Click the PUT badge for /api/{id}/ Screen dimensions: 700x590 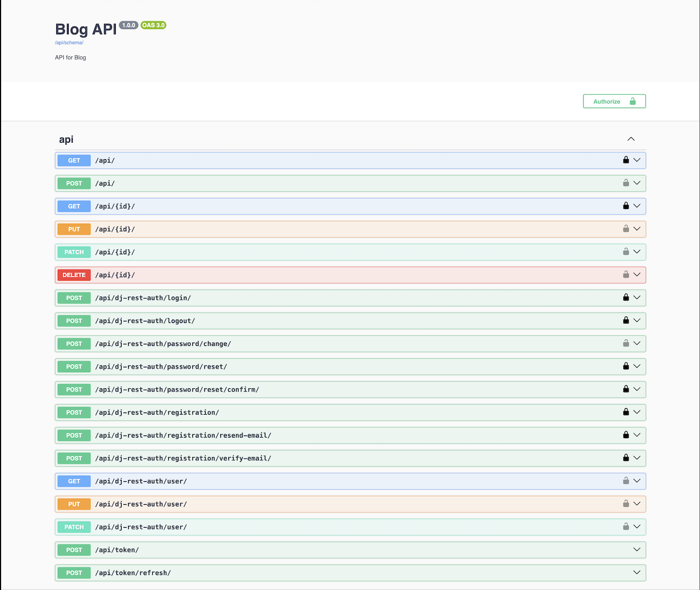click(74, 229)
